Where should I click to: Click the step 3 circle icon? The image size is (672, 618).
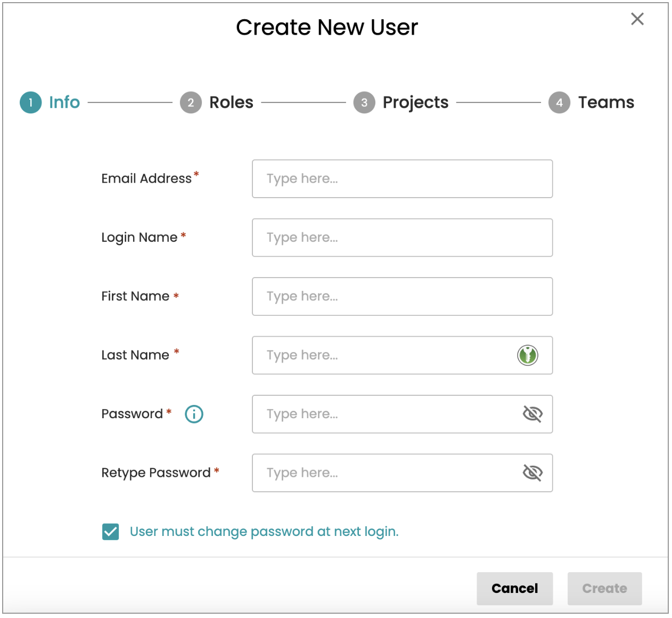[364, 102]
